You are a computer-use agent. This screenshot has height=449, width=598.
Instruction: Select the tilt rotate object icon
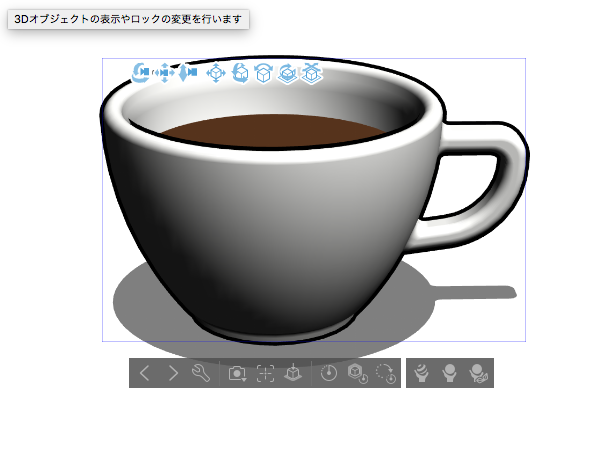(264, 73)
